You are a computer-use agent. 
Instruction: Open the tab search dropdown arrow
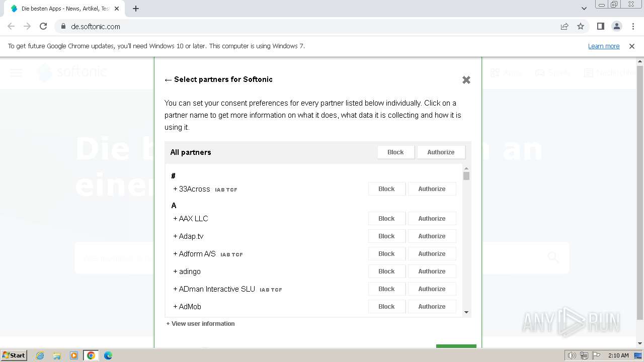click(584, 9)
